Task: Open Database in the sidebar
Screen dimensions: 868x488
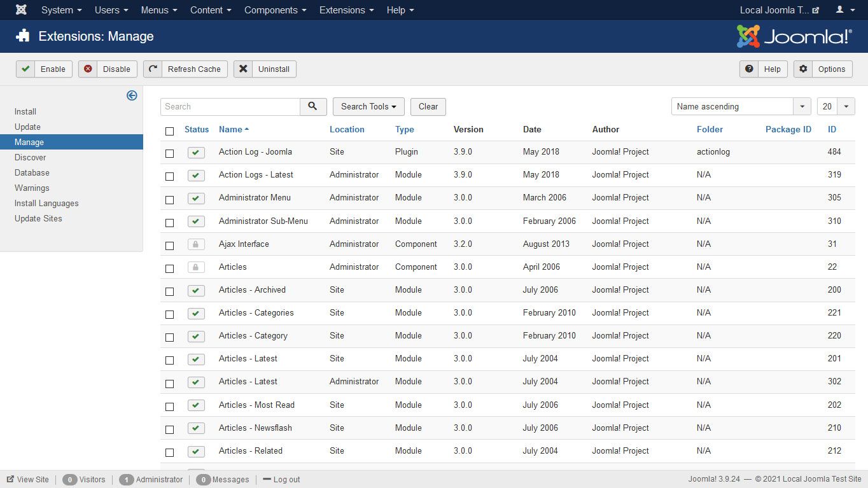Action: [x=32, y=172]
